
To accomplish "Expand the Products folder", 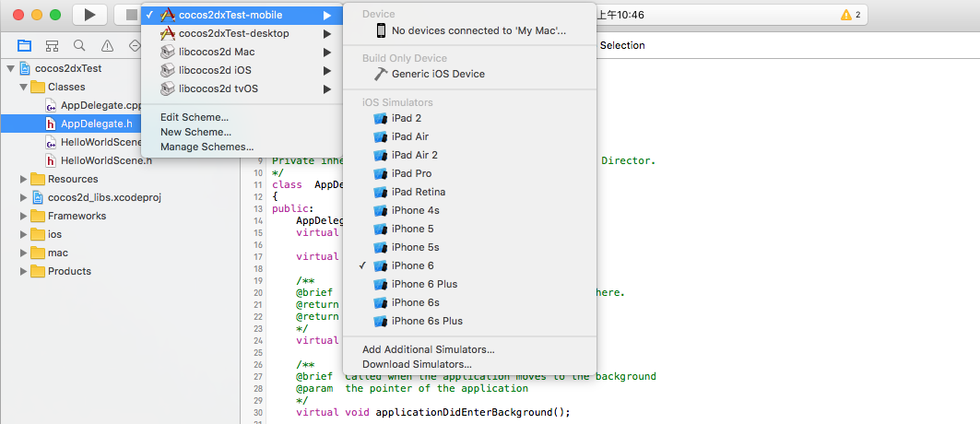I will coord(23,271).
